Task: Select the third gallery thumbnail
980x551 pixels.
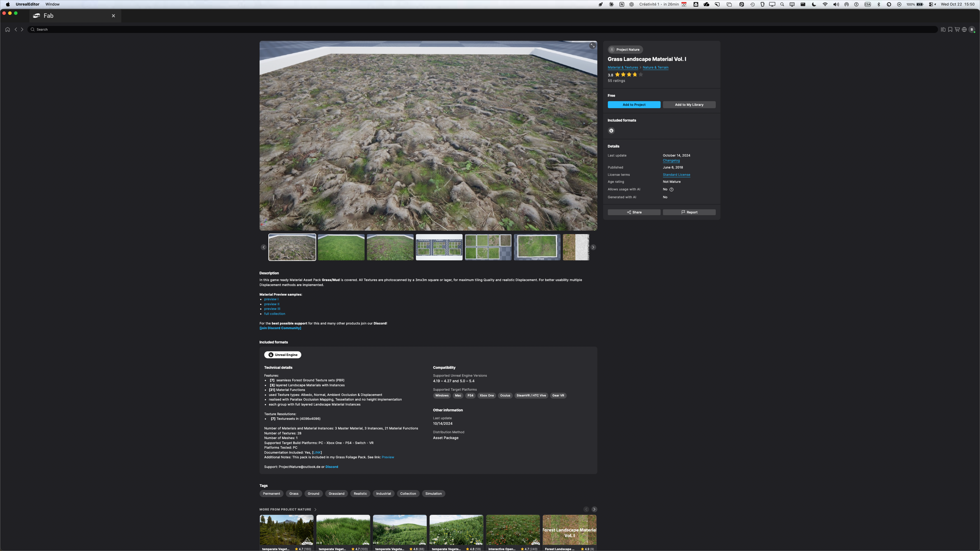Action: click(390, 247)
